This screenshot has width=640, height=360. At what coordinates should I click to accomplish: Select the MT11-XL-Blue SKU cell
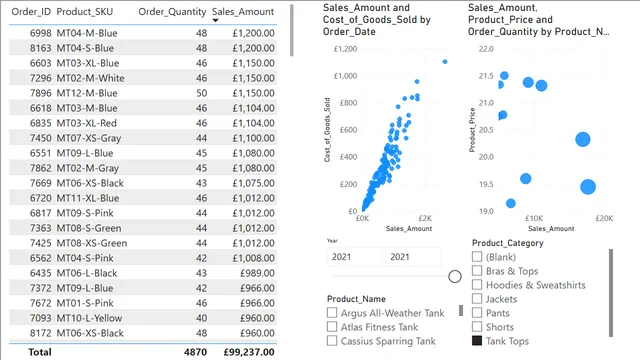click(88, 198)
